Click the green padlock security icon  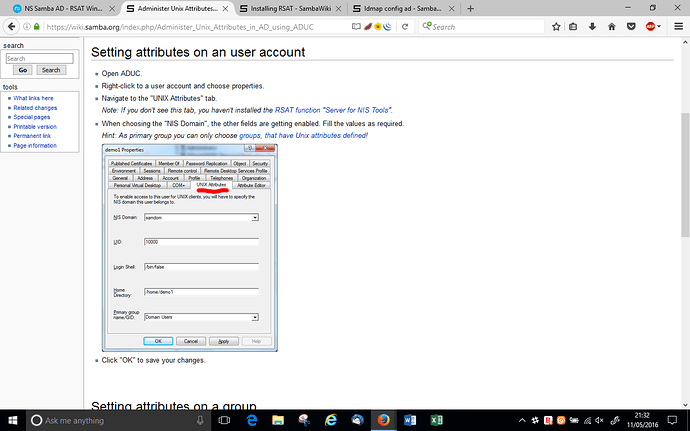point(37,27)
